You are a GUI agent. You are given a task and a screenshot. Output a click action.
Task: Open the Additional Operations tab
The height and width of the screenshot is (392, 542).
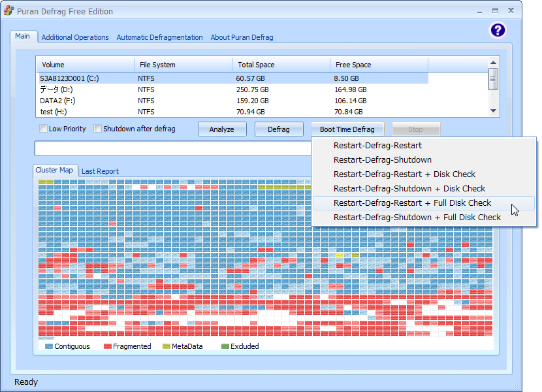75,37
